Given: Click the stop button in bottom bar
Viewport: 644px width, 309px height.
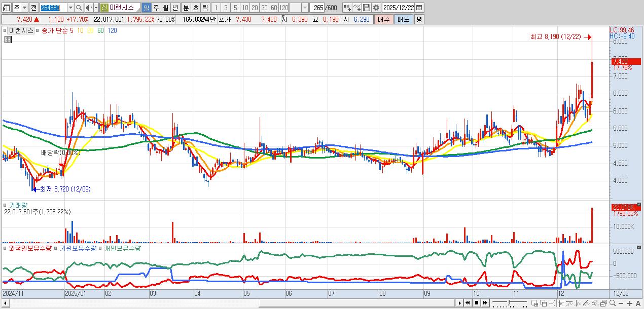Looking at the screenshot, I should click(477, 303).
